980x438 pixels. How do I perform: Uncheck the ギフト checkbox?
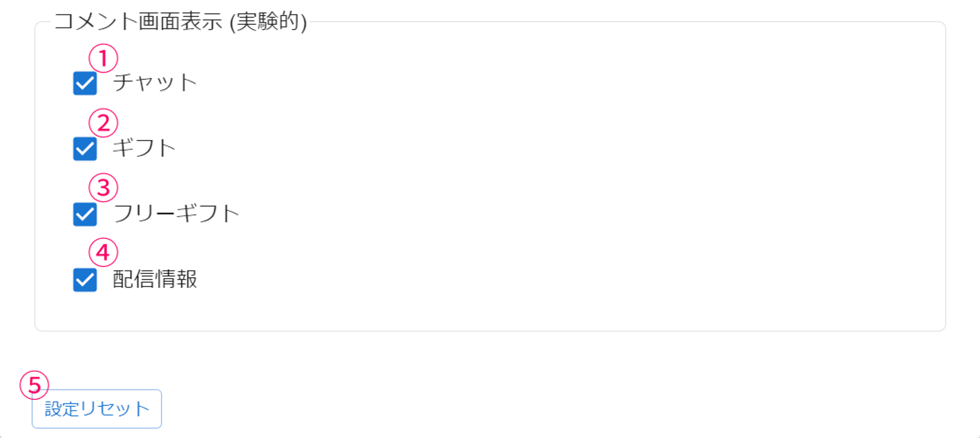click(85, 148)
